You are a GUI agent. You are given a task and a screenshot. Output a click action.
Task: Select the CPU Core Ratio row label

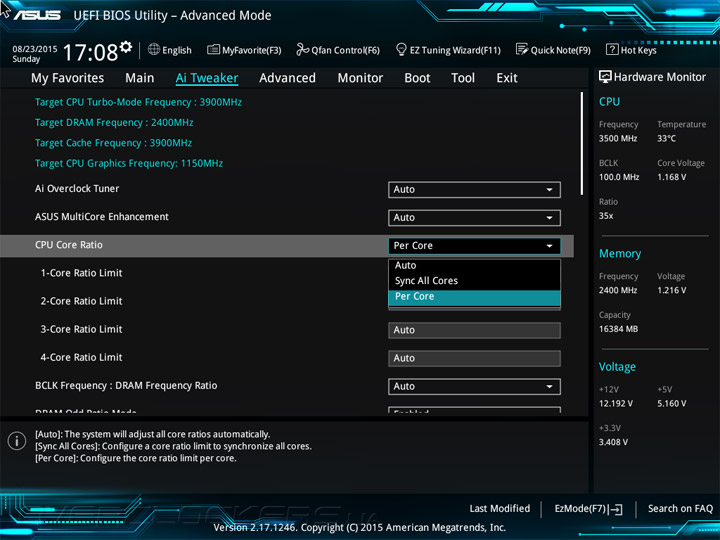click(69, 245)
